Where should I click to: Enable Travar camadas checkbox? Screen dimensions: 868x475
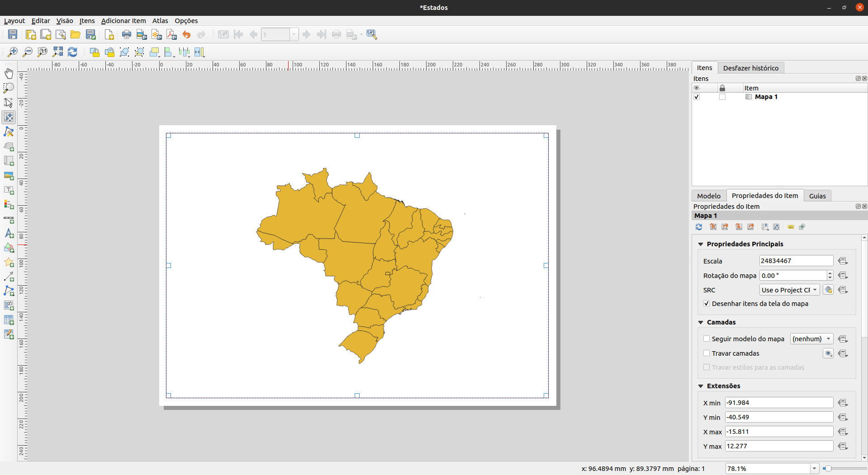[x=707, y=353]
